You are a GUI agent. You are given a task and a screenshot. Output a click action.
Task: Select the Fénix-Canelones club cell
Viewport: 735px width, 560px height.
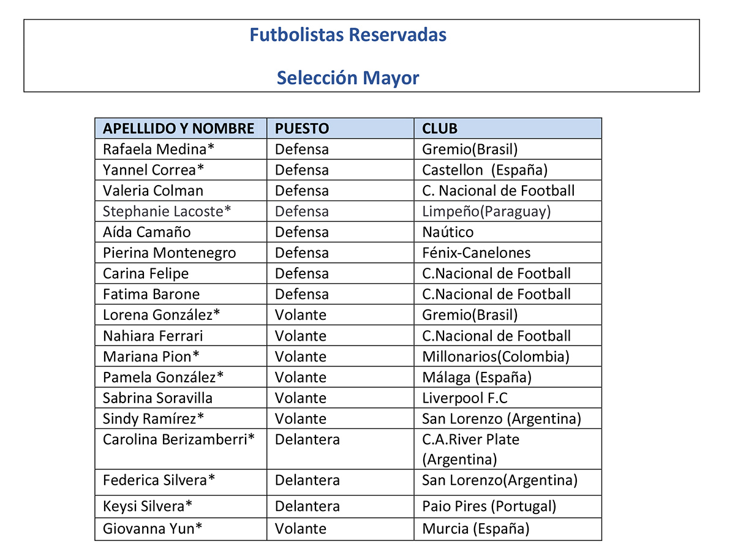(508, 253)
